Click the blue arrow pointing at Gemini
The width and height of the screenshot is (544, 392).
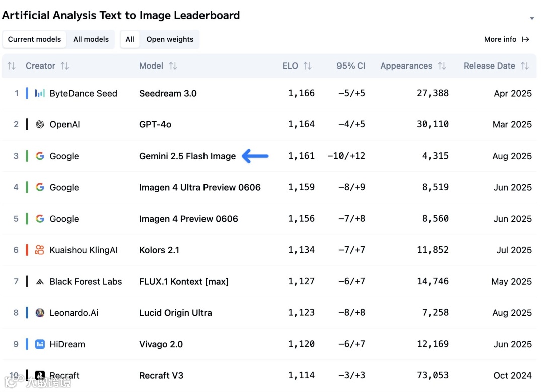click(x=255, y=156)
